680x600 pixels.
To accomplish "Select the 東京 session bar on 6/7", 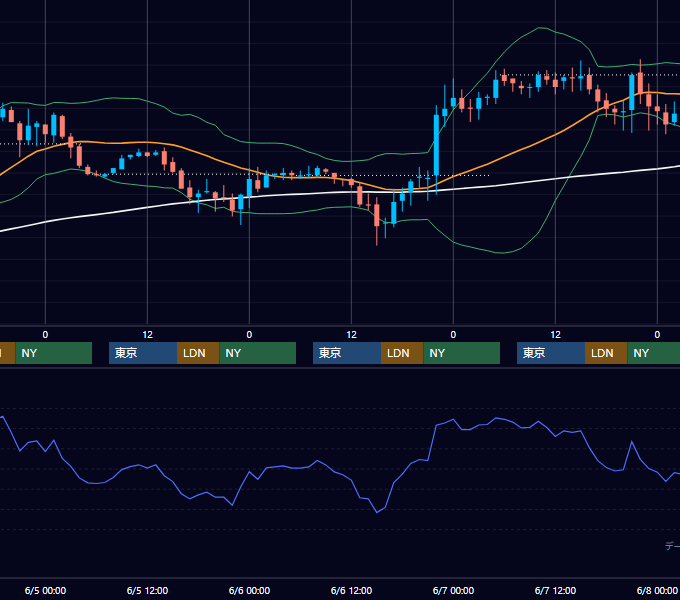I will 551,353.
